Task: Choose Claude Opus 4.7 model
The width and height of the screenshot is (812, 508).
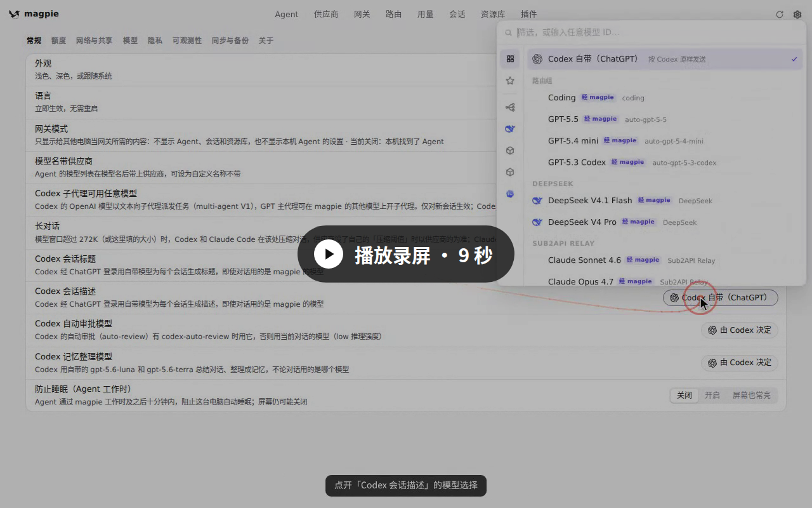Action: point(665,280)
